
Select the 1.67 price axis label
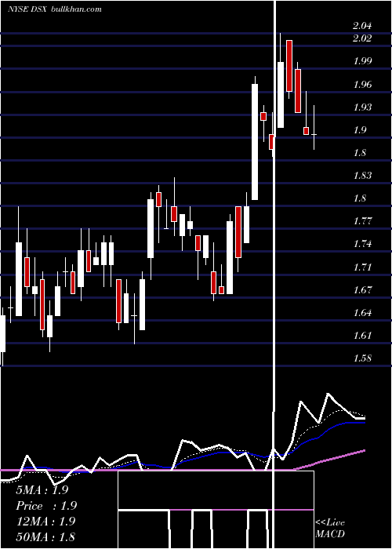point(362,290)
